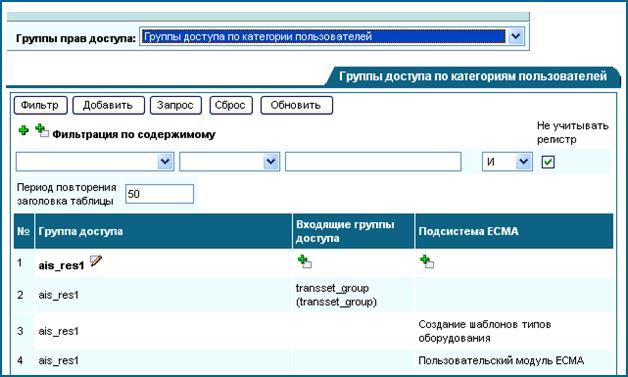
Task: Click the plus-with-page icon beside Фильтрация по содержимому
Action: (x=42, y=130)
